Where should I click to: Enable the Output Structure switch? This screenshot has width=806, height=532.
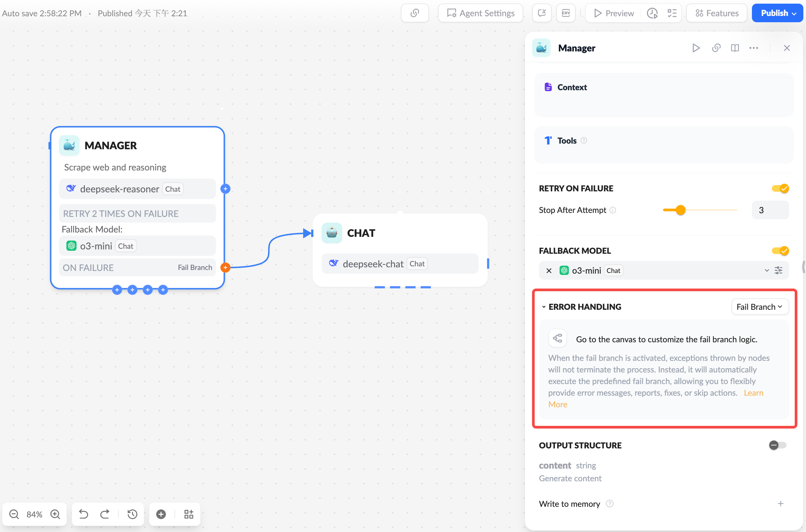[x=777, y=445]
